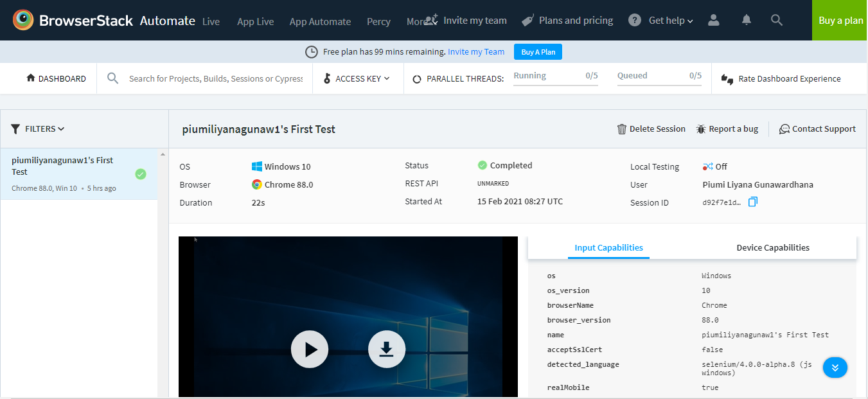The height and width of the screenshot is (399, 868).
Task: Click the green Completed status check icon
Action: pos(483,165)
